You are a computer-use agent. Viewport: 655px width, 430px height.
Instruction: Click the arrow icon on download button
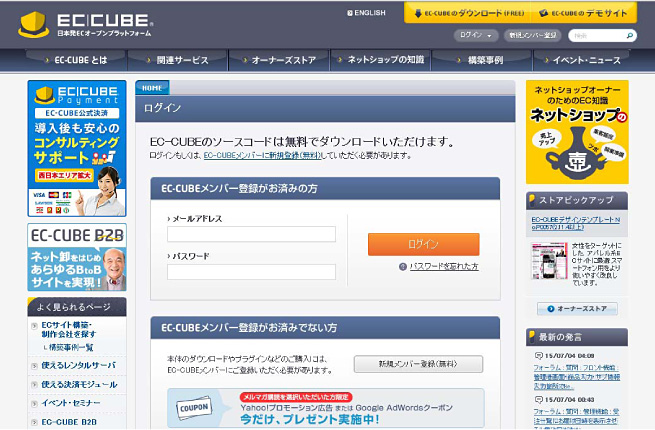[418, 13]
